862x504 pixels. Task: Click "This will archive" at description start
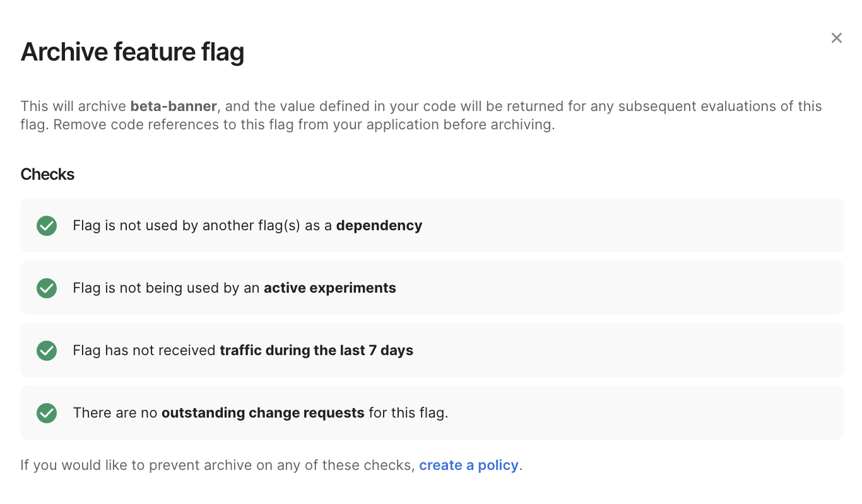pos(73,106)
